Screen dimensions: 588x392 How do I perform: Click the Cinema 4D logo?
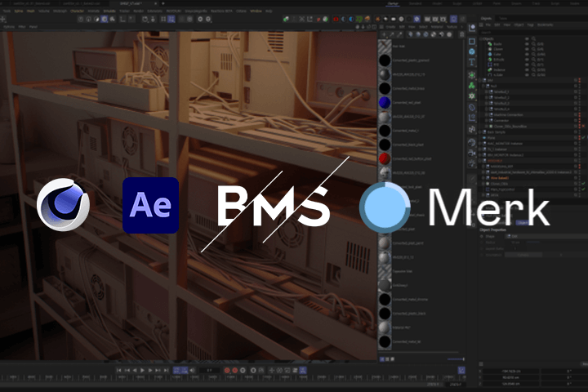[x=62, y=204]
